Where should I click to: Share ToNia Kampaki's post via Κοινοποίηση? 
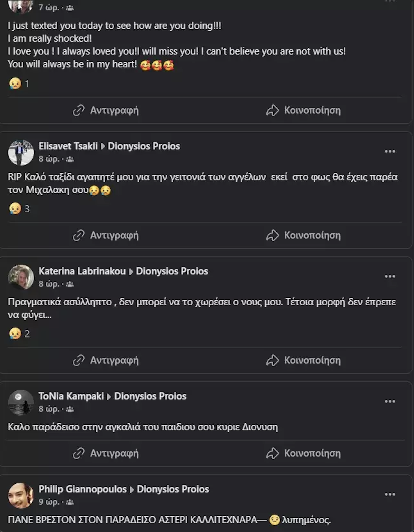tap(304, 453)
